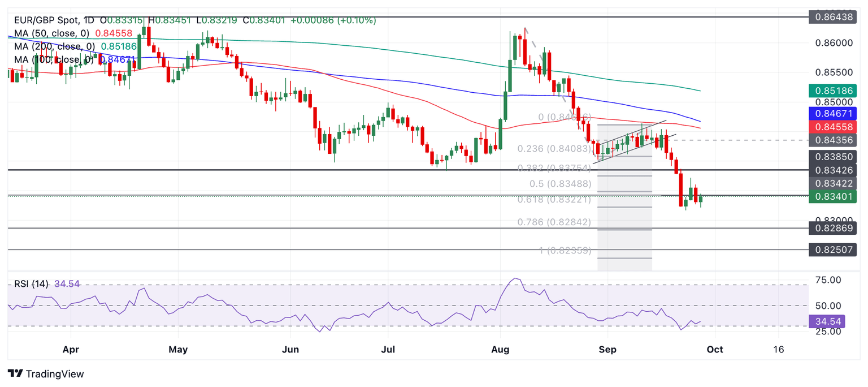Select the Aug marker on time axis

(501, 350)
